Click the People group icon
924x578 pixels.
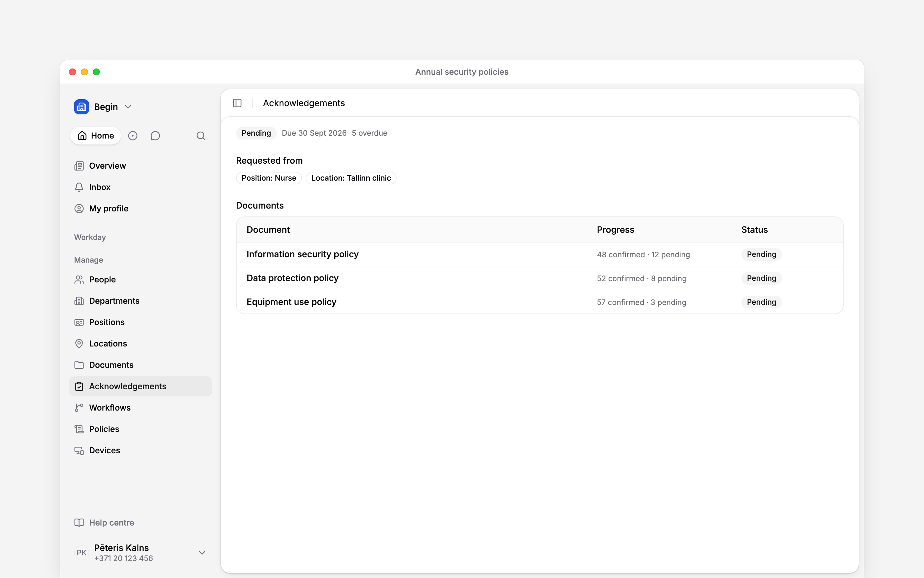[79, 280]
